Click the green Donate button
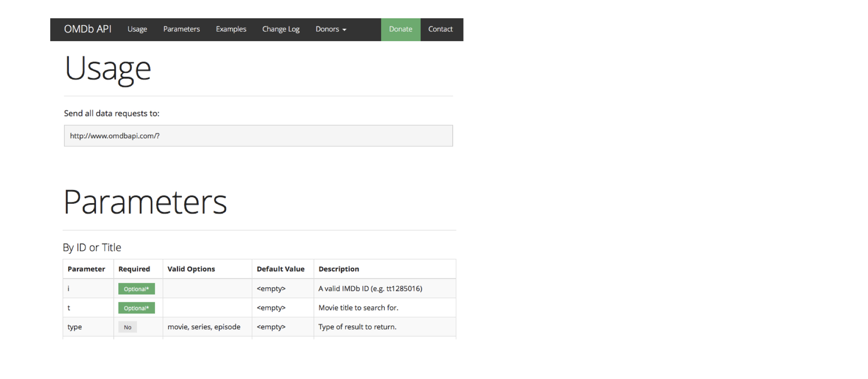 click(401, 30)
